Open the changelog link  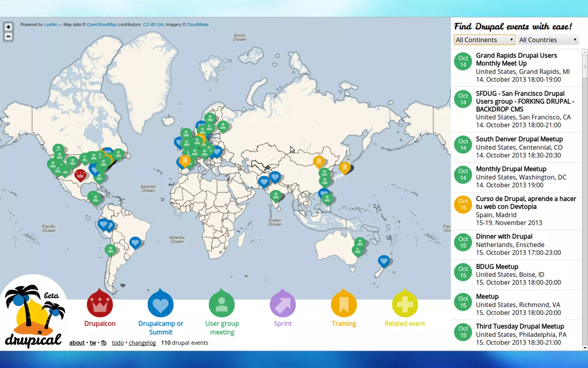tap(142, 343)
